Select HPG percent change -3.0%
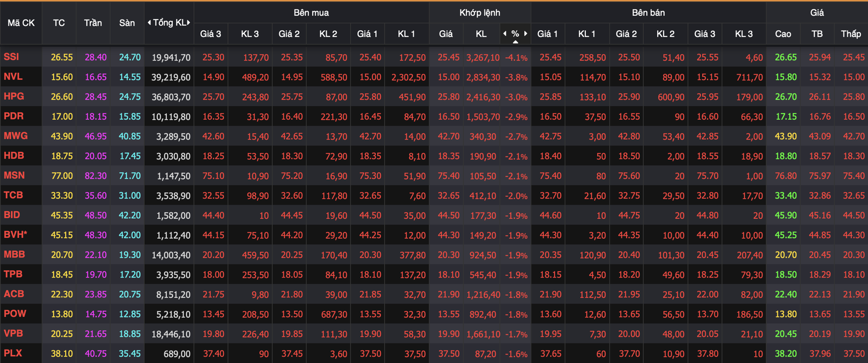This screenshot has width=868, height=363. (516, 97)
